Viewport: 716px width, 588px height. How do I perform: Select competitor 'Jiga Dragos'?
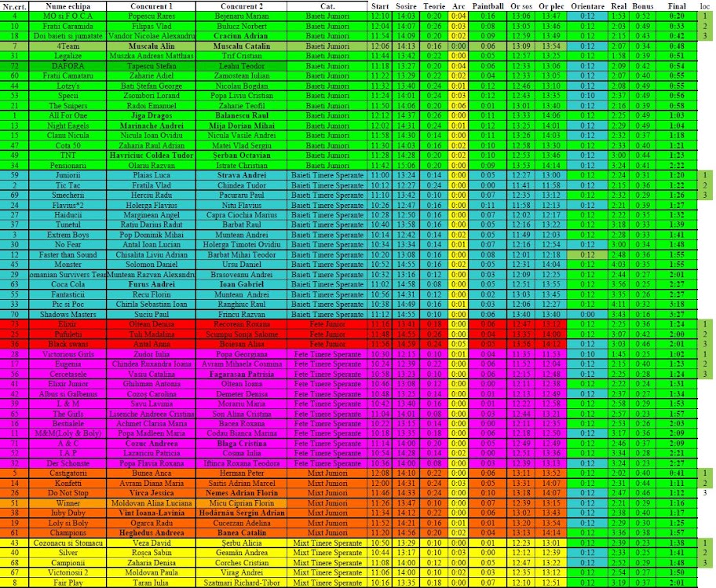[x=152, y=115]
